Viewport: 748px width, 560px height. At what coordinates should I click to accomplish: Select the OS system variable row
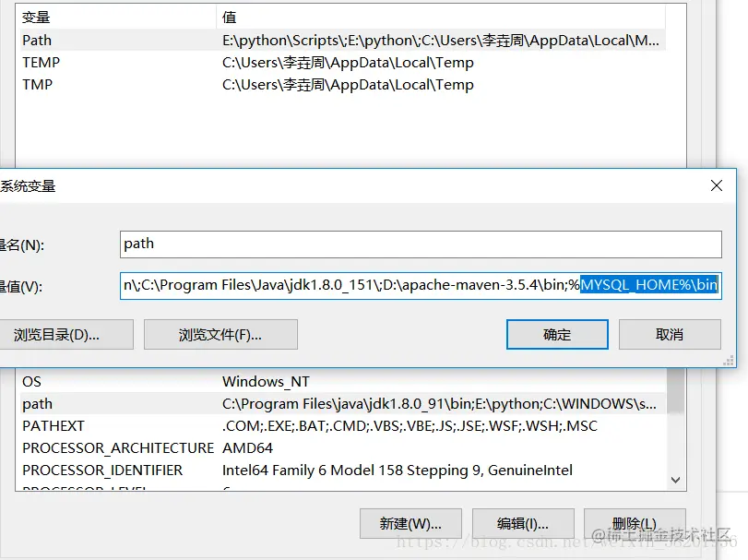click(342, 382)
